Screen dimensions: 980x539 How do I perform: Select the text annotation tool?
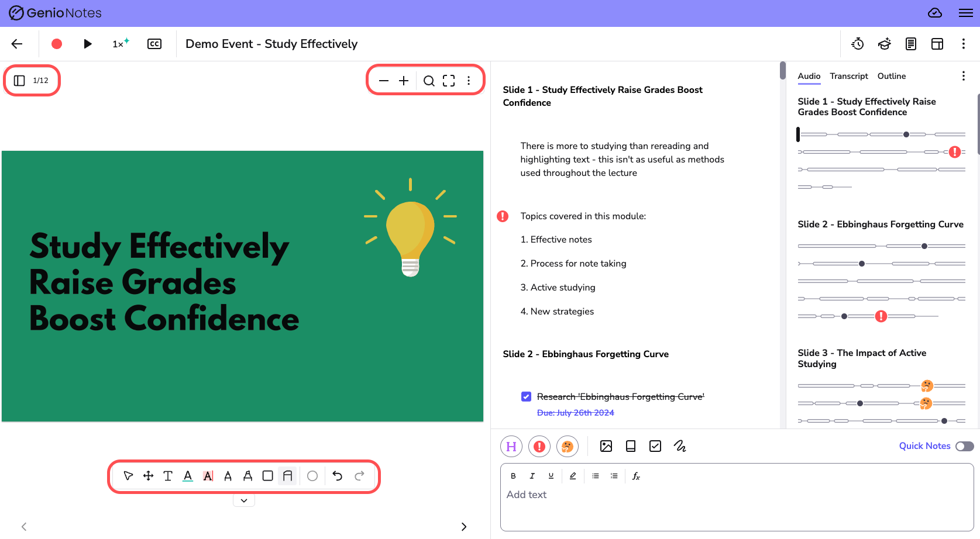(x=168, y=476)
